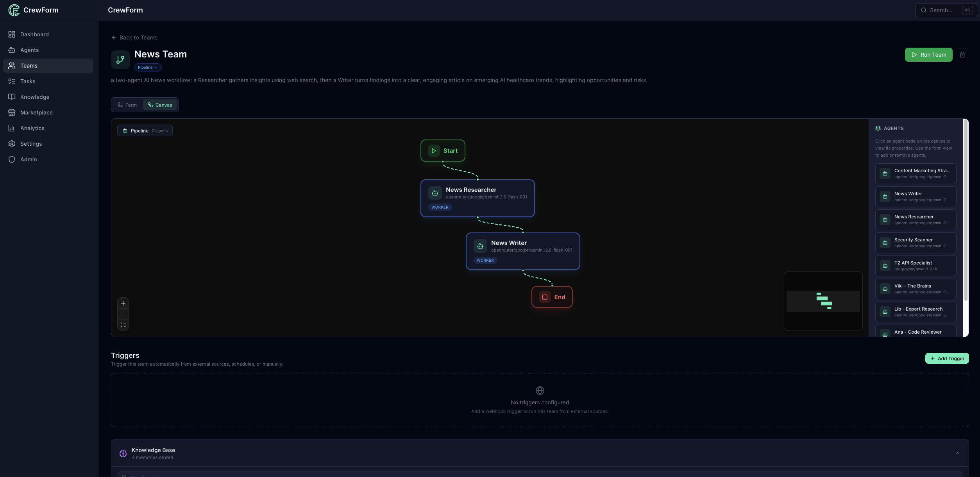Click the Add Trigger button
The height and width of the screenshot is (477, 980).
[x=947, y=358]
